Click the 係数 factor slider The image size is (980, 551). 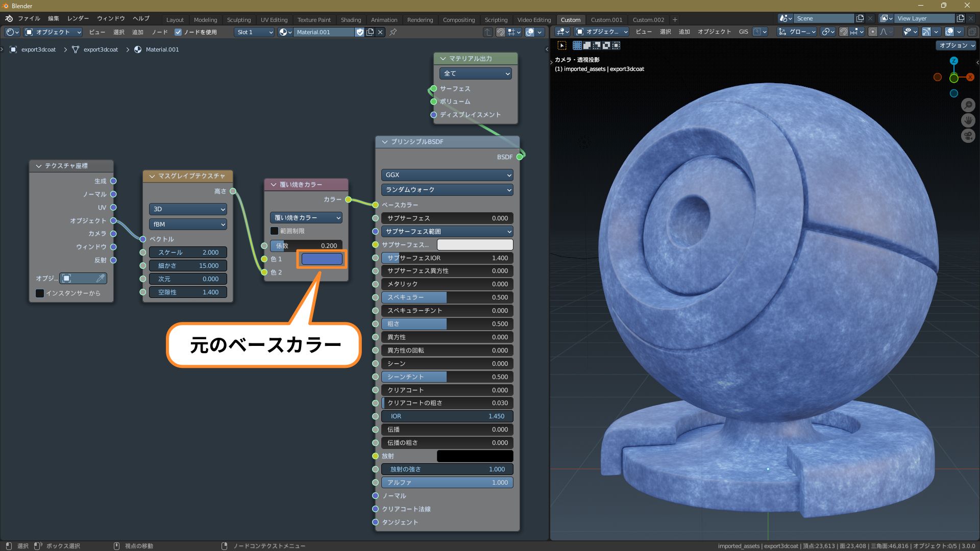tap(306, 246)
